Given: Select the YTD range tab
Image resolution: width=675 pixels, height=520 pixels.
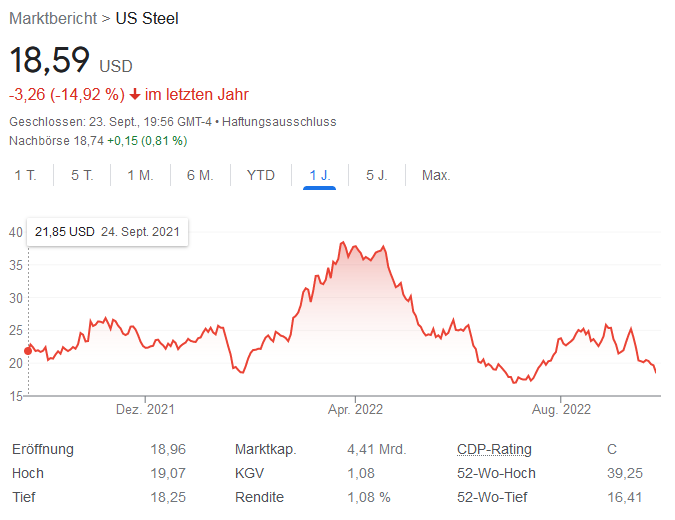Looking at the screenshot, I should pos(260,175).
